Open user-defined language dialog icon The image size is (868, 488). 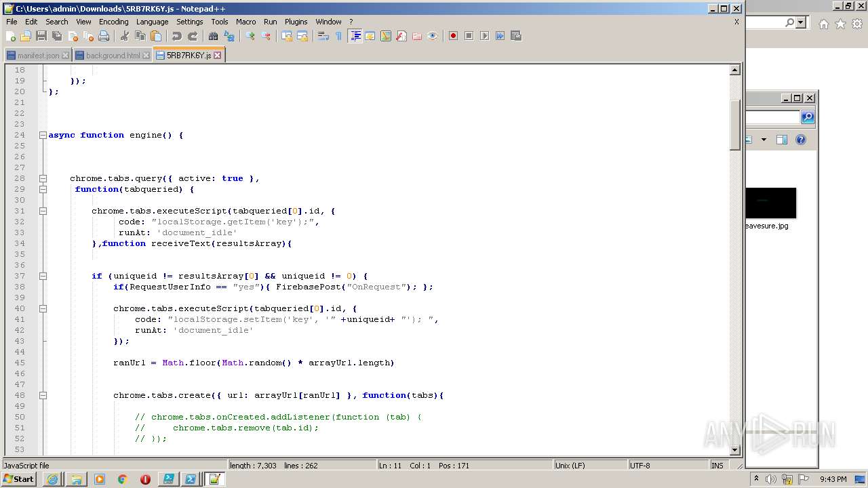[x=370, y=36]
